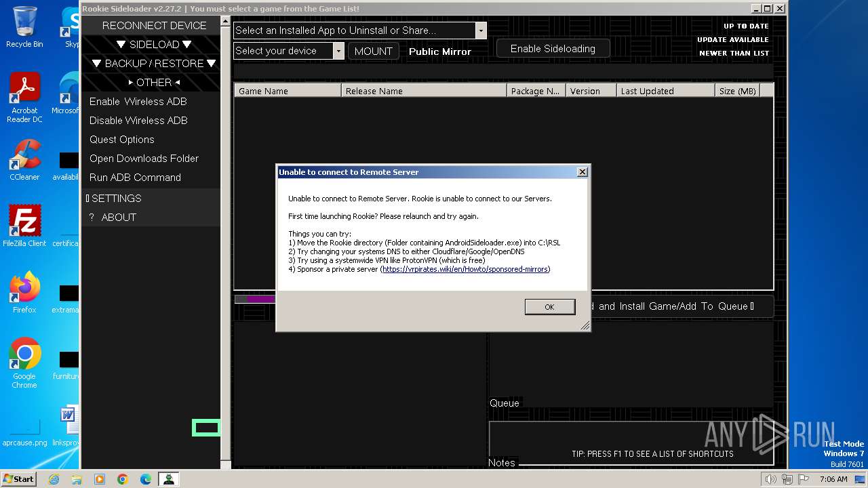Launch Firefox desktop icon
Image resolution: width=868 pixels, height=488 pixels.
24,293
